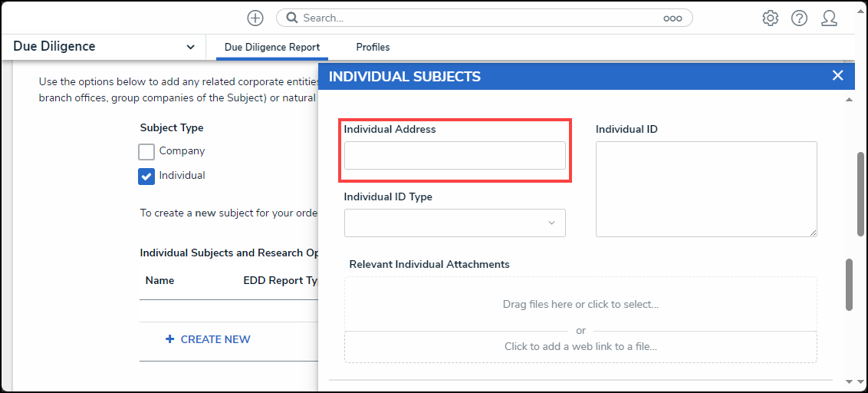Click the inner panel scrollbar thumb

click(849, 284)
